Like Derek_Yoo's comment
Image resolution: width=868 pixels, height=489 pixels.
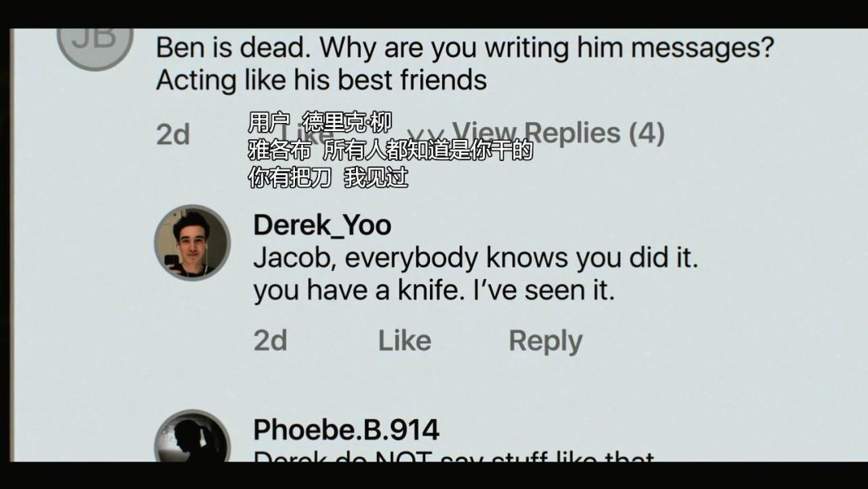(x=404, y=340)
